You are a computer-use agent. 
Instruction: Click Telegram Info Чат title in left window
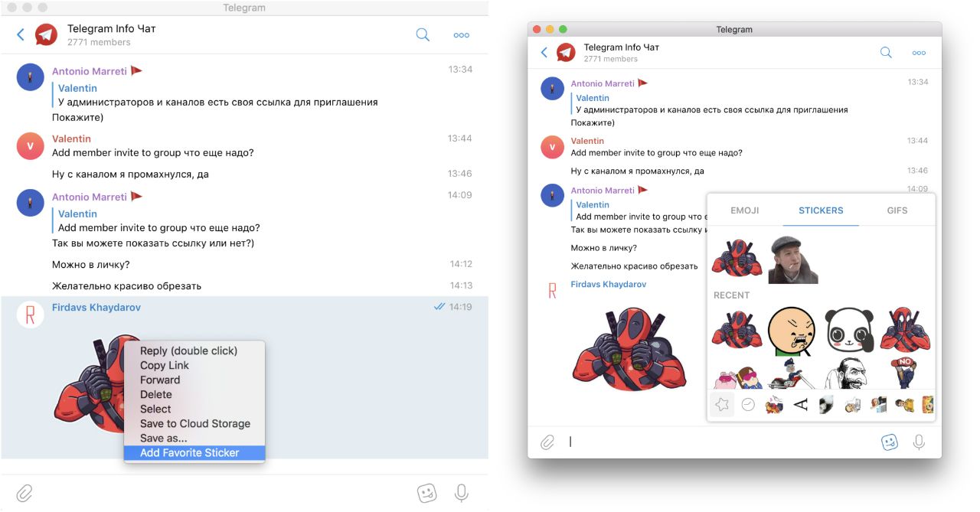pyautogui.click(x=112, y=29)
